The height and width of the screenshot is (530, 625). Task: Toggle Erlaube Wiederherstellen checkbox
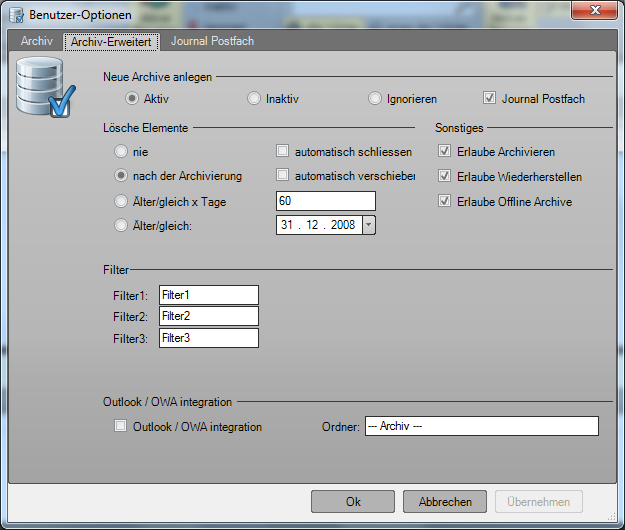pos(444,177)
